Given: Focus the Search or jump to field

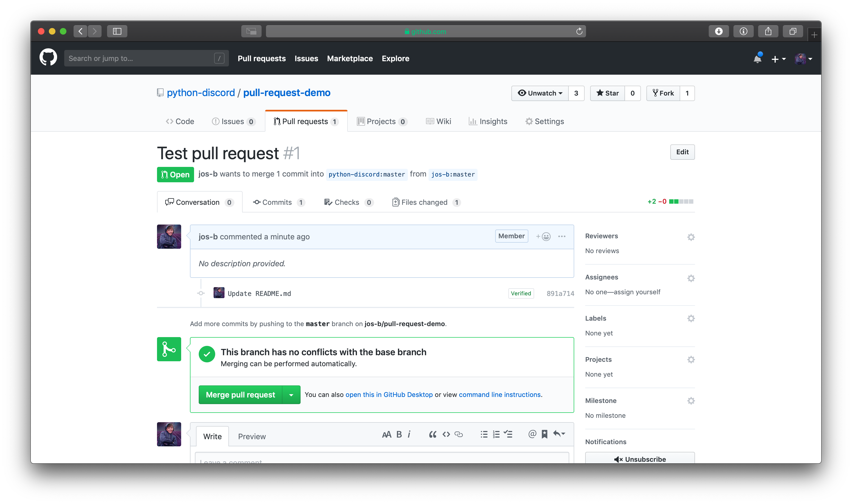Looking at the screenshot, I should point(146,58).
